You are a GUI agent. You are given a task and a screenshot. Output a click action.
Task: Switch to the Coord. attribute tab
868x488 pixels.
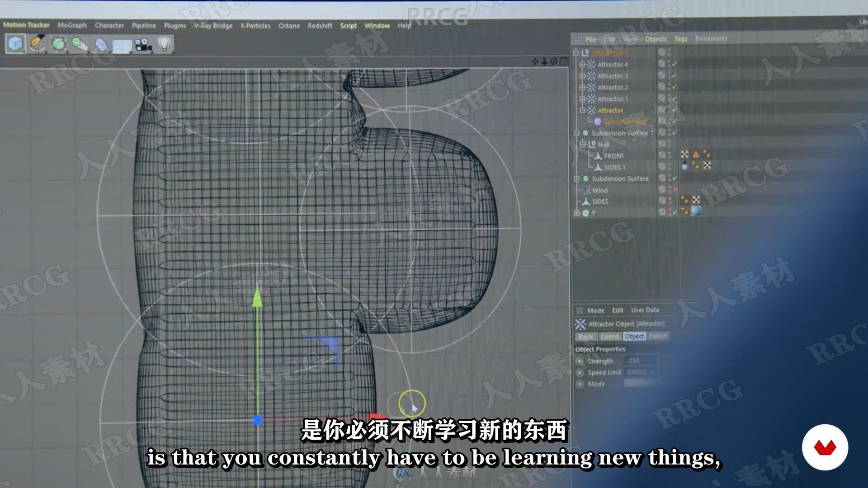(611, 336)
